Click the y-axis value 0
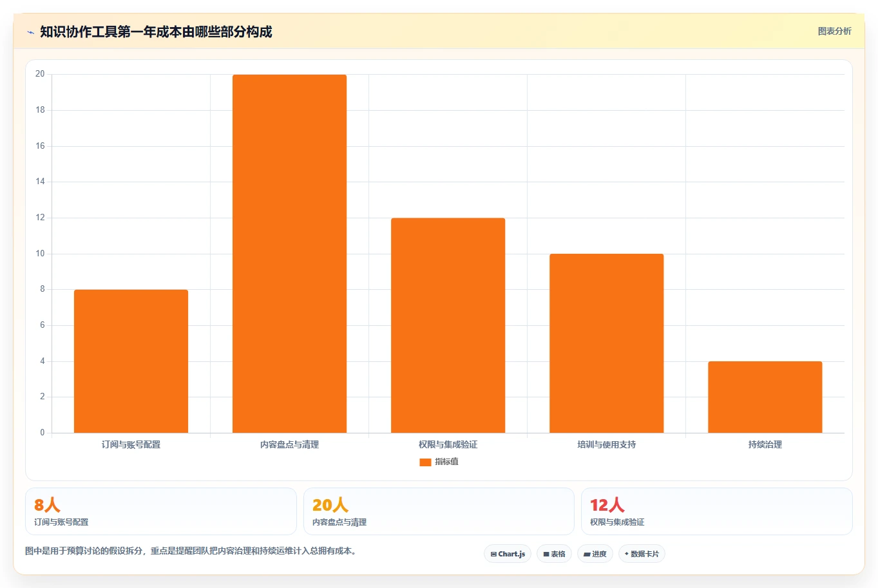This screenshot has width=878, height=588. [43, 433]
